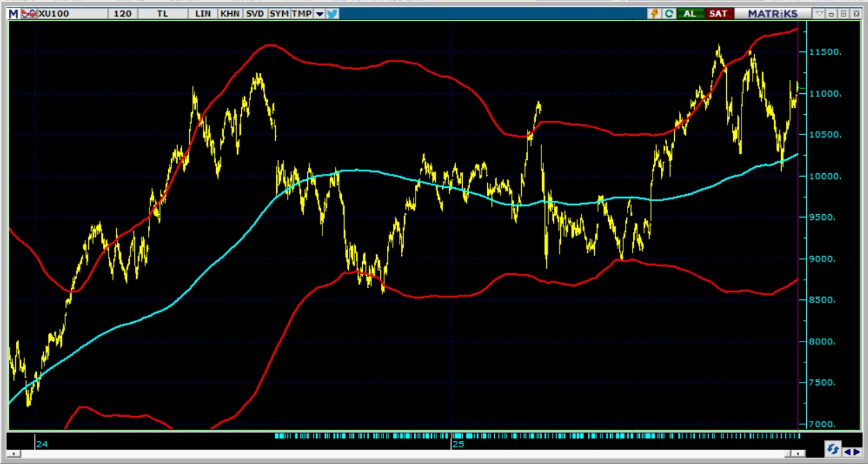Viewport: 868px width, 464px height.
Task: Toggle the SVD option in toolbar
Action: (x=255, y=13)
